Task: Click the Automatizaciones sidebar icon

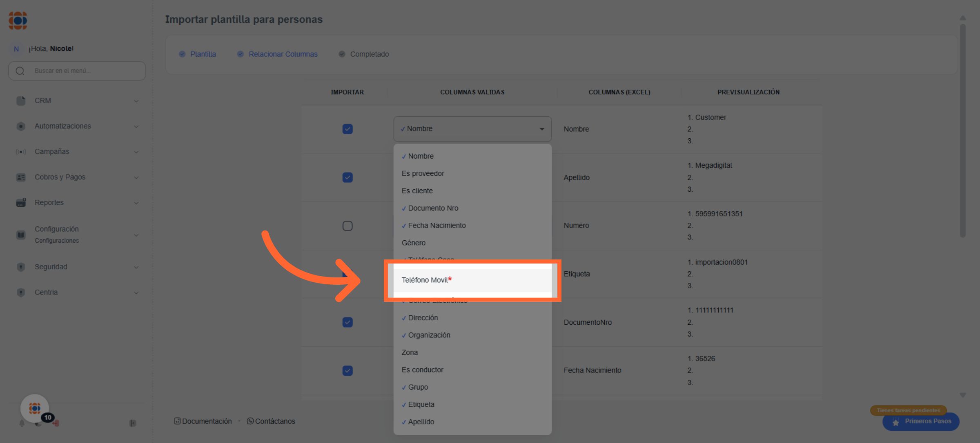Action: point(21,126)
